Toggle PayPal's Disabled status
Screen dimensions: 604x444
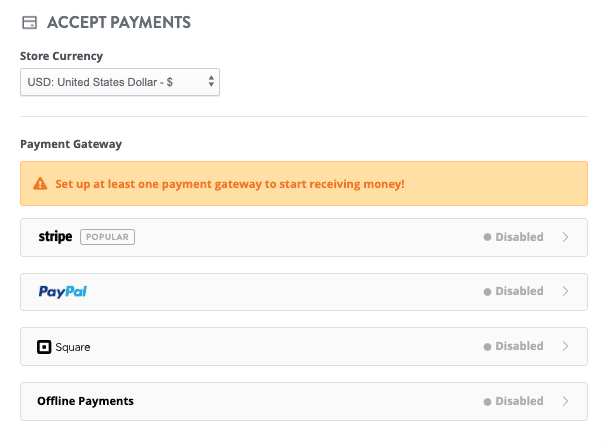[518, 292]
